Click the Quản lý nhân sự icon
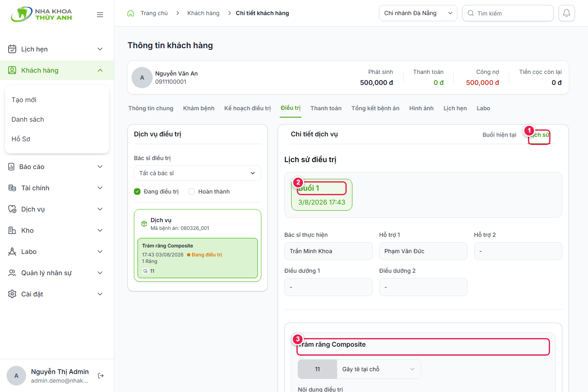Screen dimensions: 588x392 pos(12,273)
